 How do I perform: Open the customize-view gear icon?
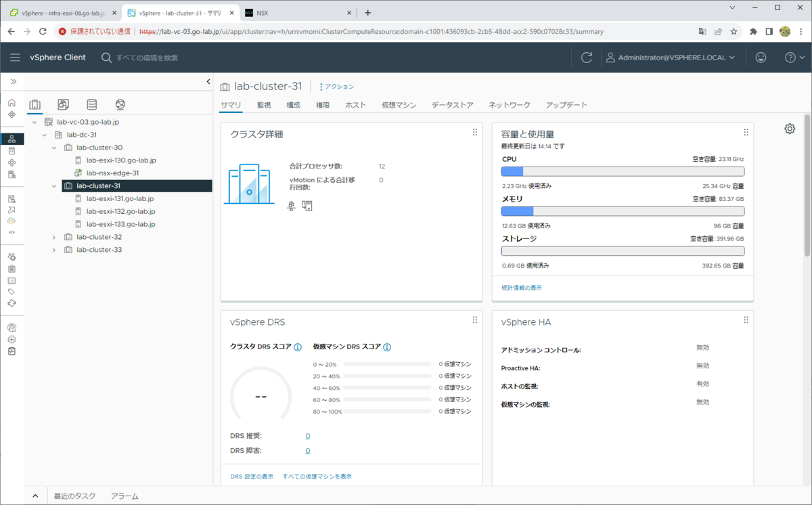(790, 129)
